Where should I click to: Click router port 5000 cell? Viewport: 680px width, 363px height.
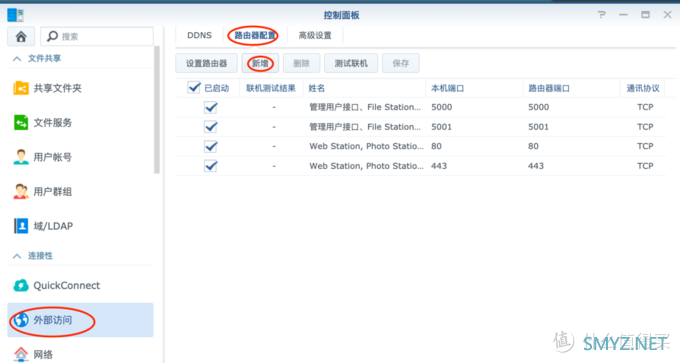point(538,107)
